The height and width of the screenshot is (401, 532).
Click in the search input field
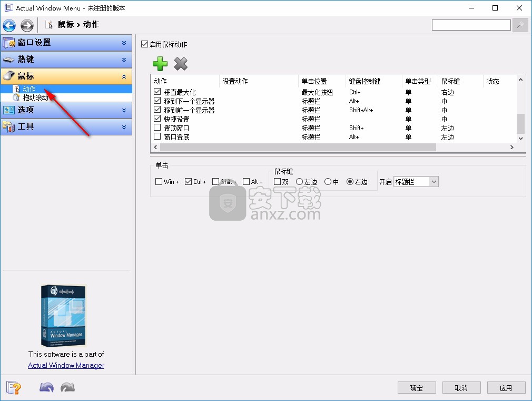click(471, 25)
